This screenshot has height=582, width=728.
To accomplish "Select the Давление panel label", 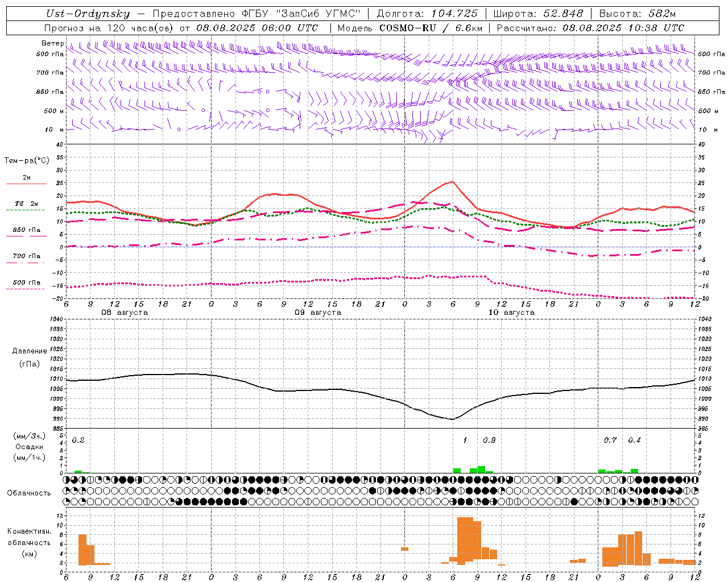I will point(30,351).
